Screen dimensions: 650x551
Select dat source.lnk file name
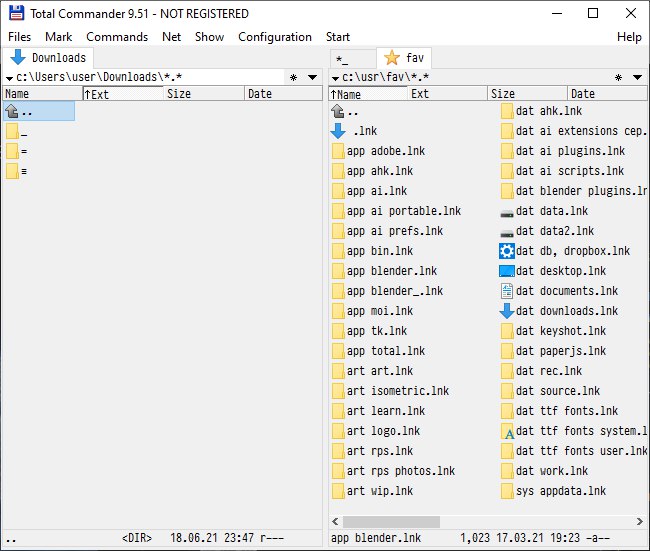(558, 391)
